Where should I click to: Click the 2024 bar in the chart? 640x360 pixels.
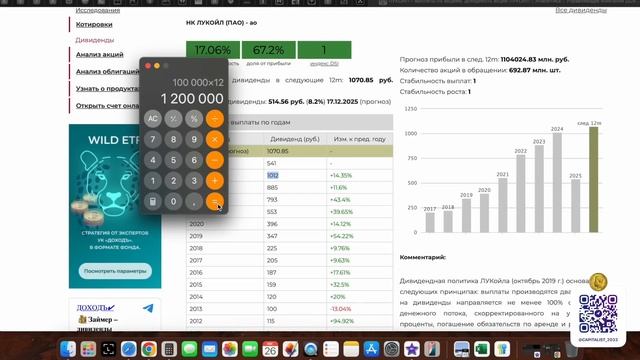click(557, 182)
